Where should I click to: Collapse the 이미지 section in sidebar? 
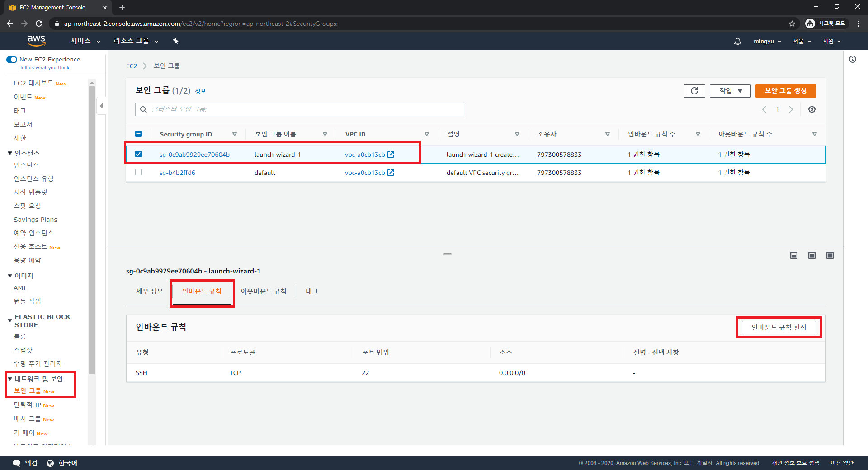[10, 276]
